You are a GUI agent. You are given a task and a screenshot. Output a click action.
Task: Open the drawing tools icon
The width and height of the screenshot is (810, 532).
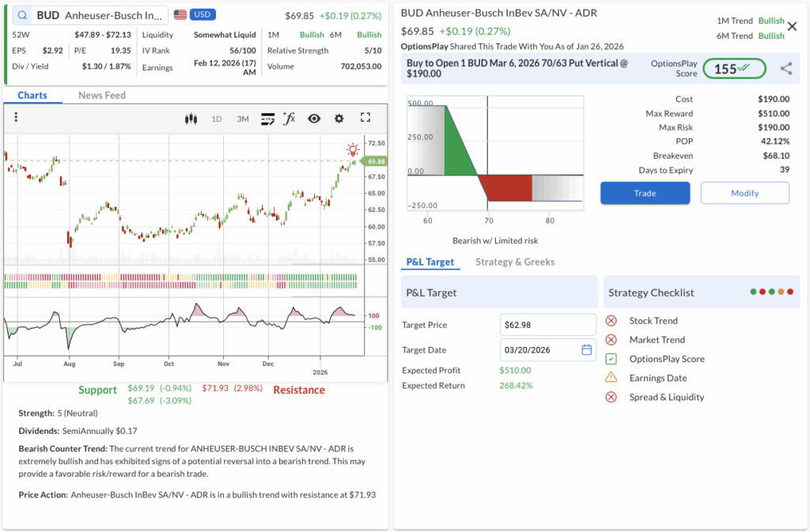pyautogui.click(x=267, y=119)
